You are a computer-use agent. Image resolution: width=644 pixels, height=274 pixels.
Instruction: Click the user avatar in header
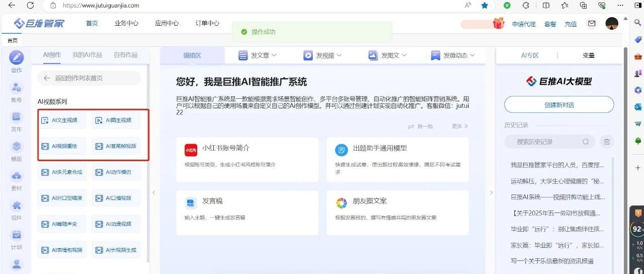pyautogui.click(x=611, y=24)
